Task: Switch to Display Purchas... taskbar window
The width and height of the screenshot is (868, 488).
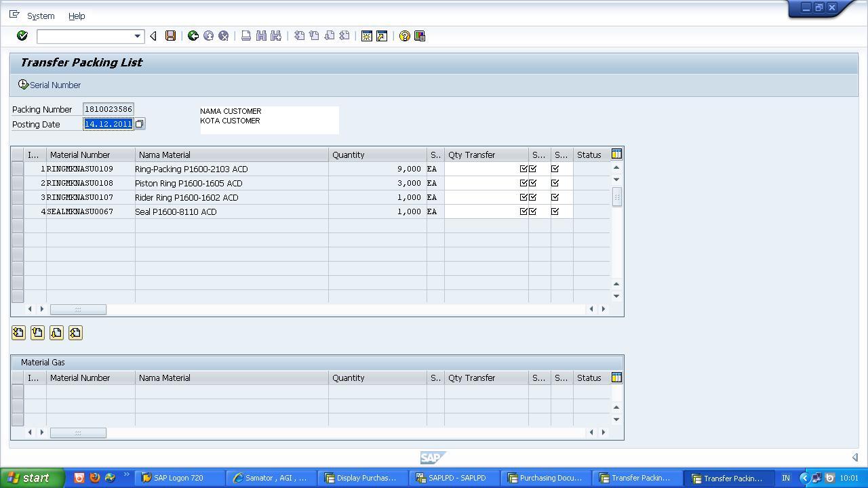Action: 362,478
